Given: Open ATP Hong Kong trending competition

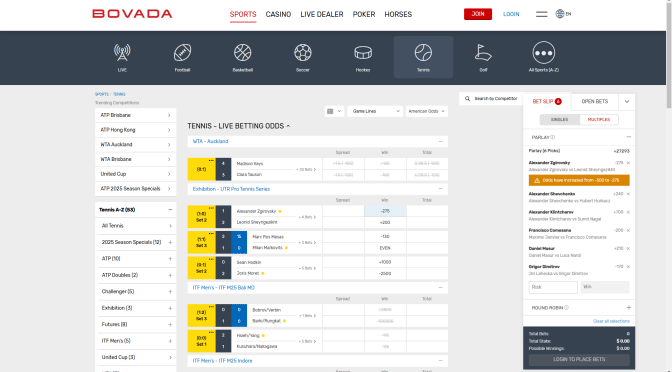Looking at the screenshot, I should pyautogui.click(x=135, y=130).
